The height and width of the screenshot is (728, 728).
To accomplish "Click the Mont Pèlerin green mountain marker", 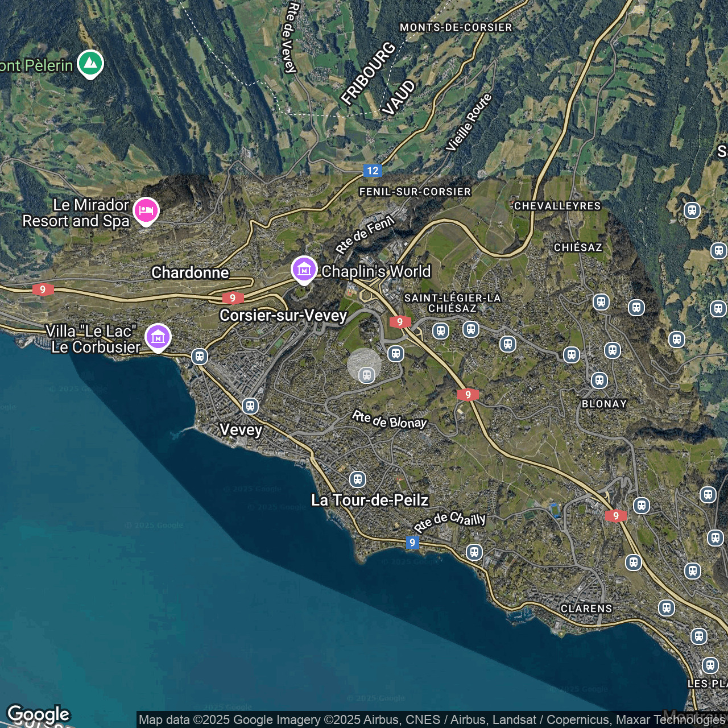I will [x=90, y=63].
